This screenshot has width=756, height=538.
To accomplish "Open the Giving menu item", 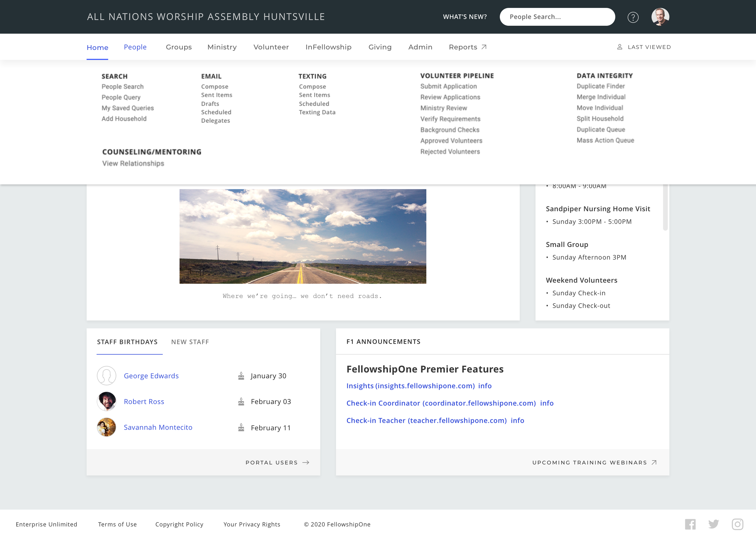I will [x=380, y=47].
